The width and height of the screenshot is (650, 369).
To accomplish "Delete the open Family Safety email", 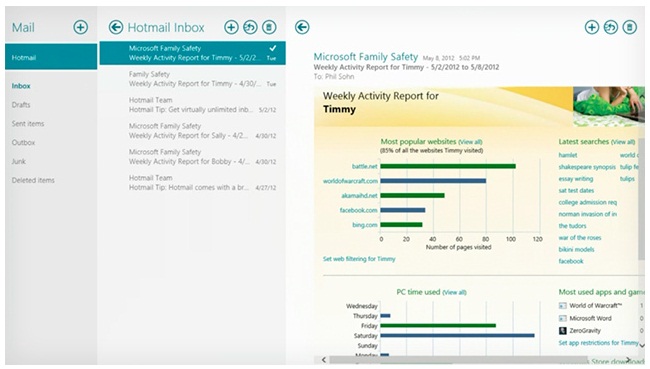I will point(629,27).
